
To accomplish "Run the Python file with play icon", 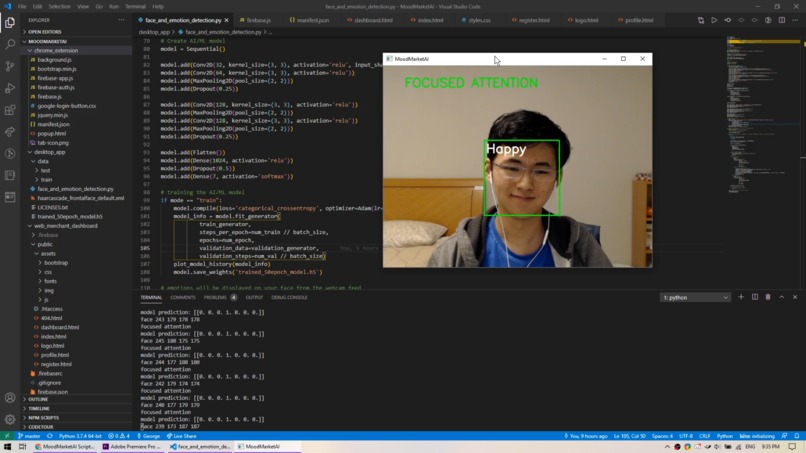I will coord(714,20).
